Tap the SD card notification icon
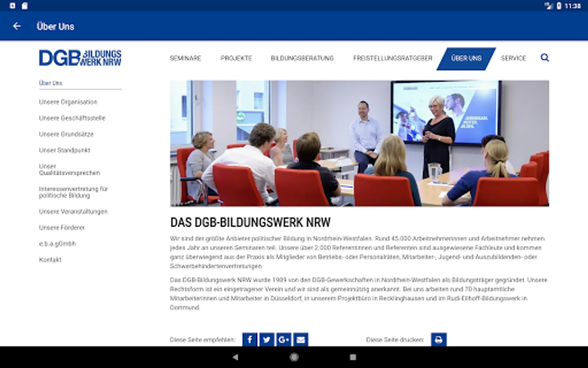The image size is (588, 368). pyautogui.click(x=24, y=6)
